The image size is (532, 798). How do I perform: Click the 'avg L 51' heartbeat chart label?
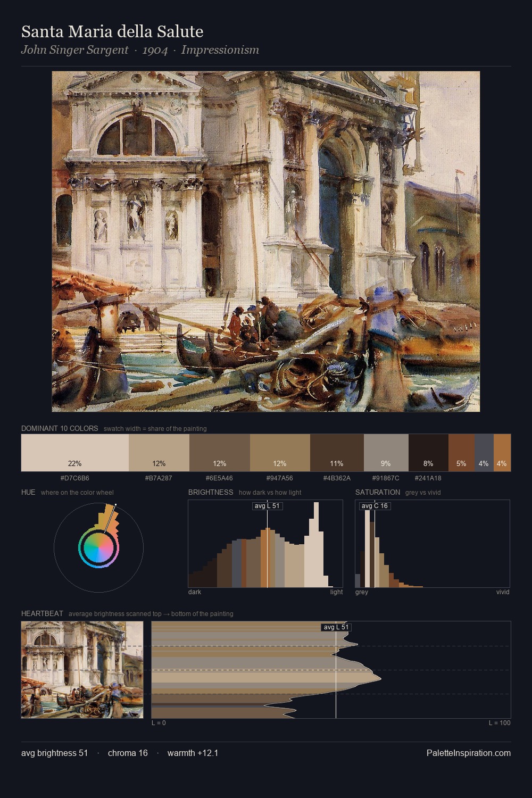coord(336,627)
